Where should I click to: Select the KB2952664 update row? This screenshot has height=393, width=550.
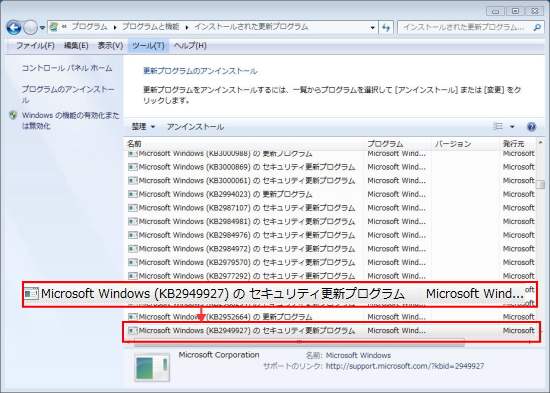(330, 317)
